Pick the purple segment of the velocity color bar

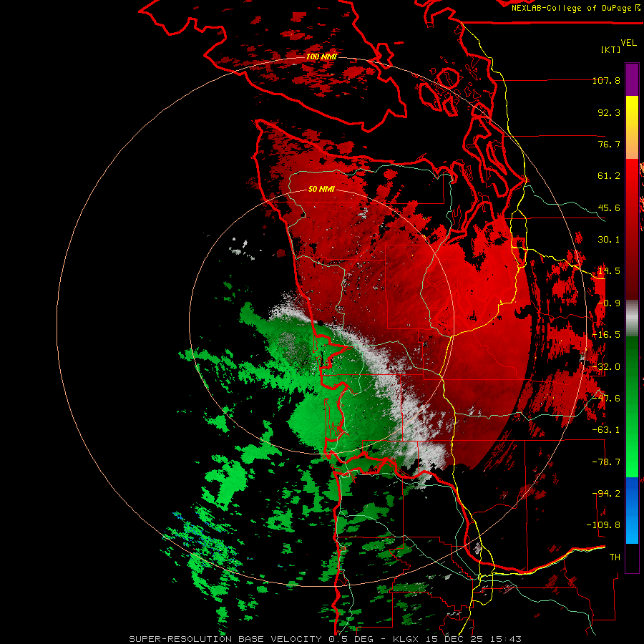(x=632, y=79)
